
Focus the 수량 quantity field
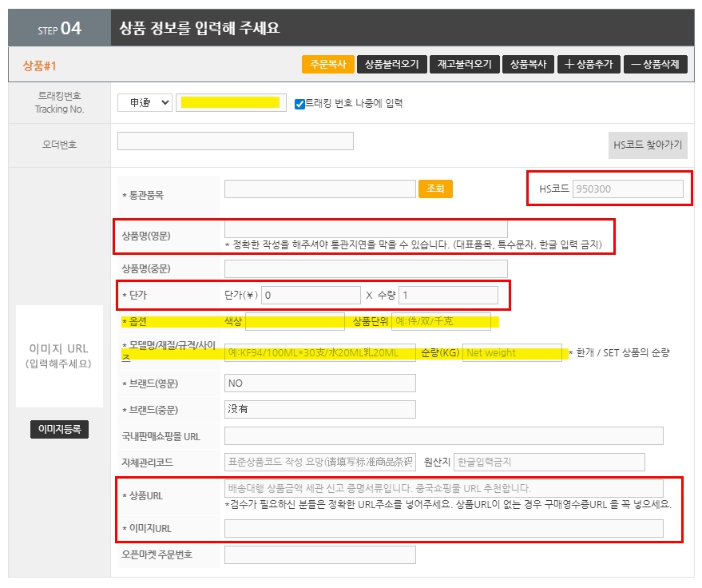pyautogui.click(x=447, y=295)
